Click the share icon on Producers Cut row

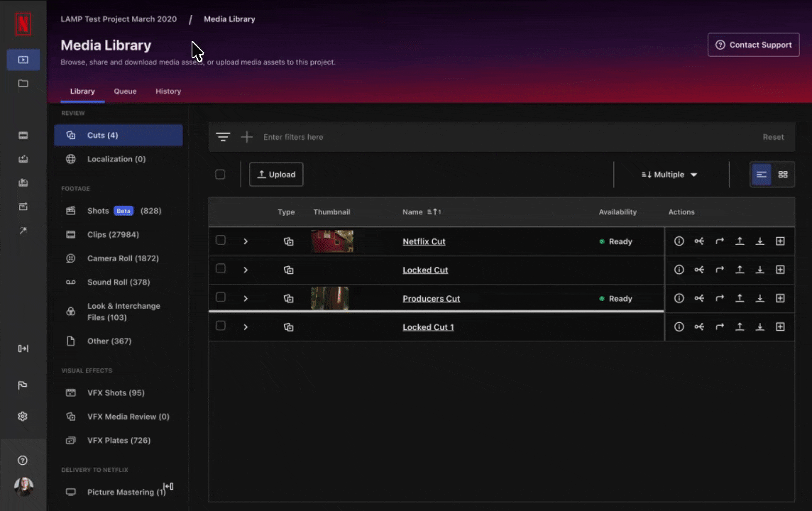click(x=699, y=298)
